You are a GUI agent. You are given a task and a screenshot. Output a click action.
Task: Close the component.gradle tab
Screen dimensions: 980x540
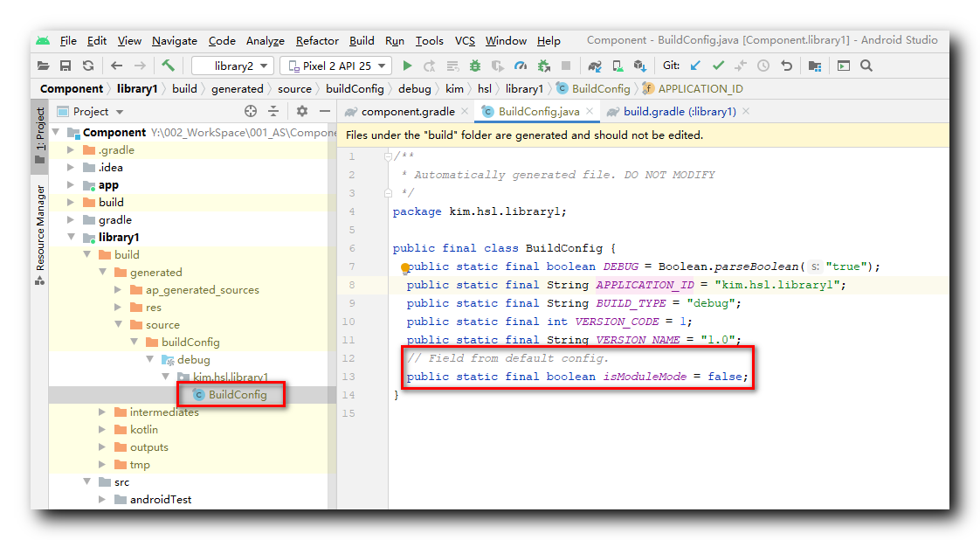(x=465, y=111)
